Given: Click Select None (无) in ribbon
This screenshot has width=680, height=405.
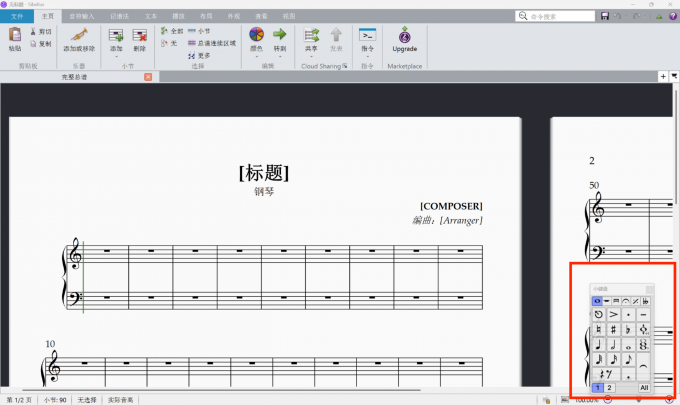Looking at the screenshot, I should [169, 43].
